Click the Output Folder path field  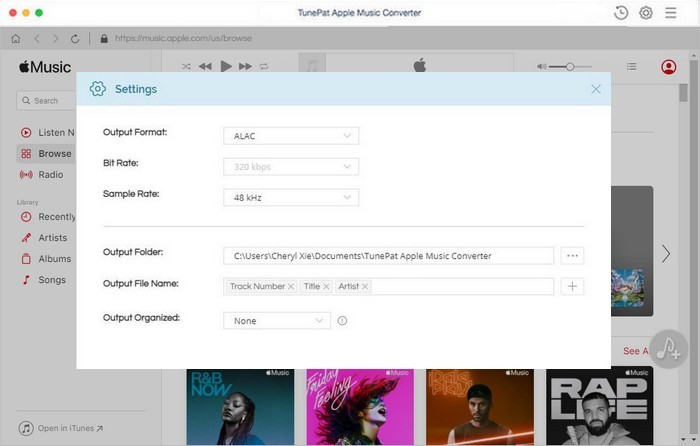click(388, 256)
